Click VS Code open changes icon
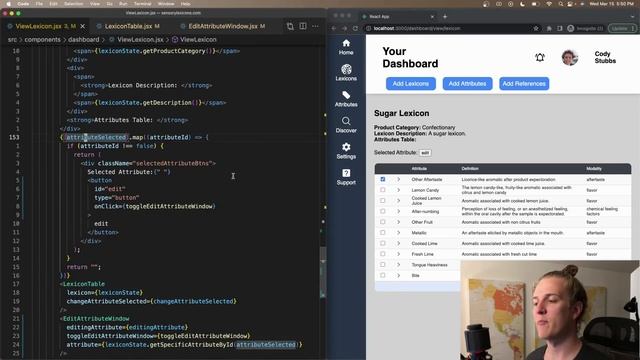This screenshot has width=640, height=360. (290, 26)
